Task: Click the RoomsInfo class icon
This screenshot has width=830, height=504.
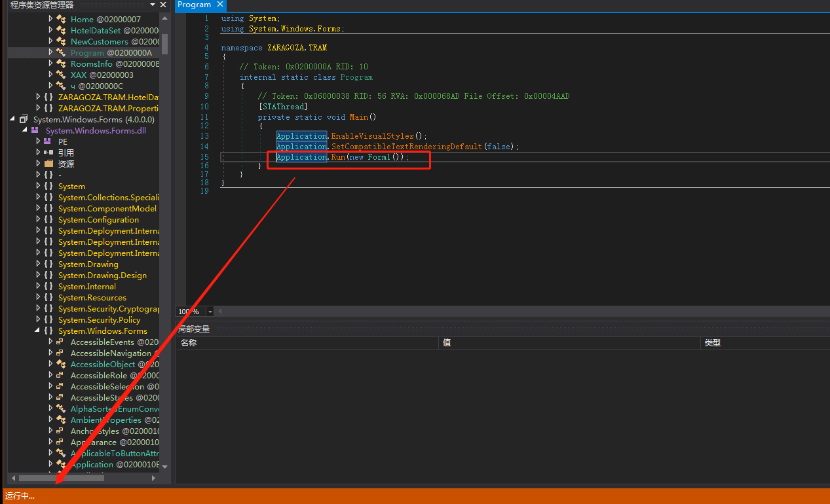Action: pos(61,64)
